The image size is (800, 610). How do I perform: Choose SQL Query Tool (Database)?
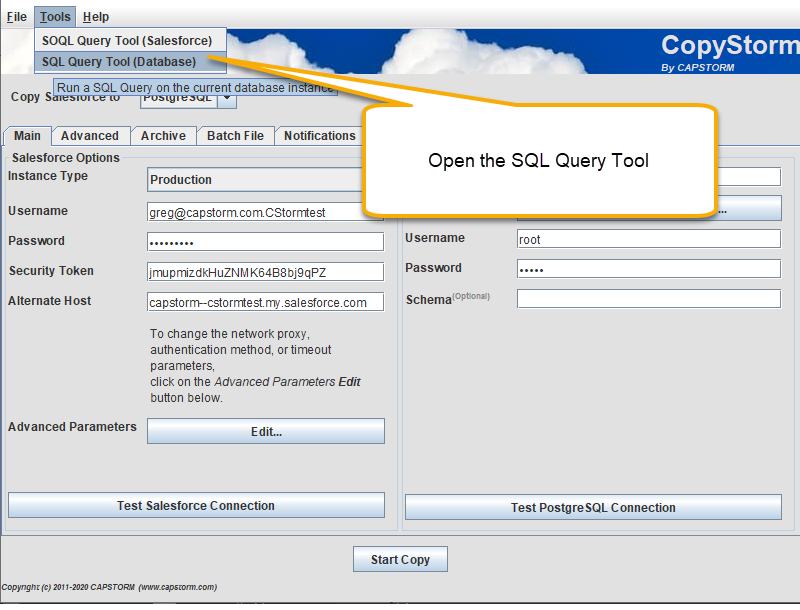coord(130,62)
